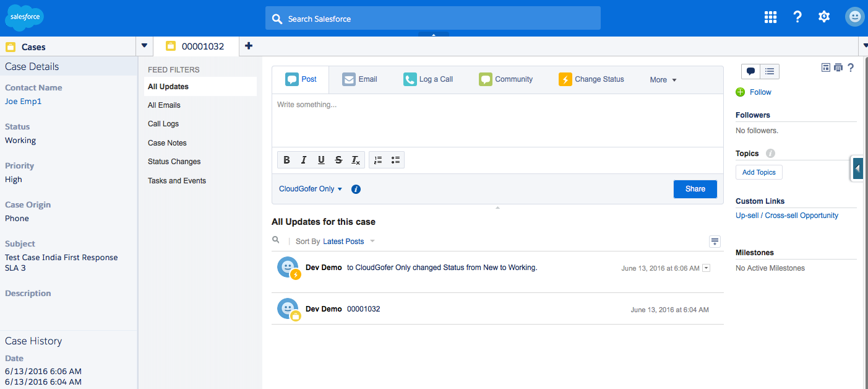This screenshot has width=868, height=389.
Task: Collapse the publisher with the small arrow below Share
Action: (x=497, y=208)
